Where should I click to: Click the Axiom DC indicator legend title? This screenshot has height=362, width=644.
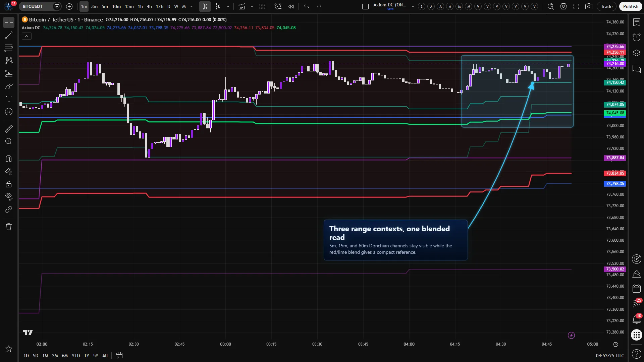(x=31, y=28)
